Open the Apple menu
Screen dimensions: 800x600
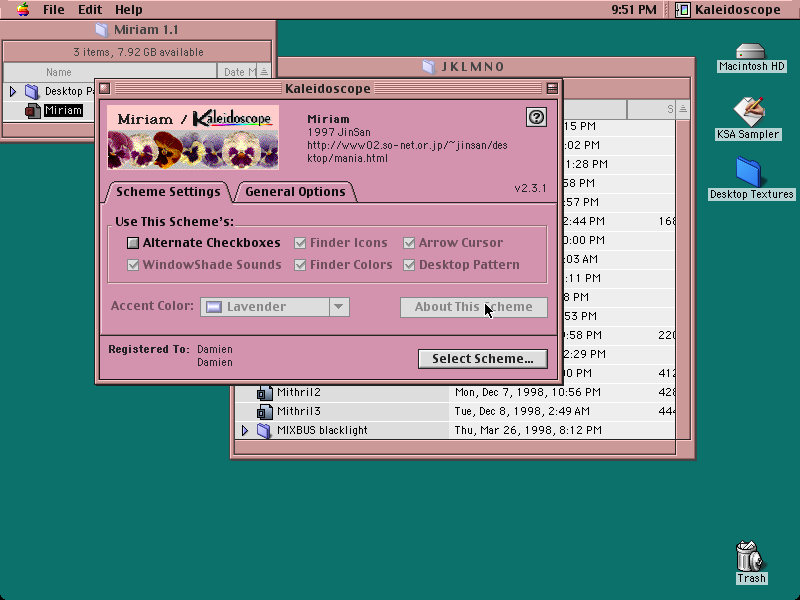coord(23,9)
